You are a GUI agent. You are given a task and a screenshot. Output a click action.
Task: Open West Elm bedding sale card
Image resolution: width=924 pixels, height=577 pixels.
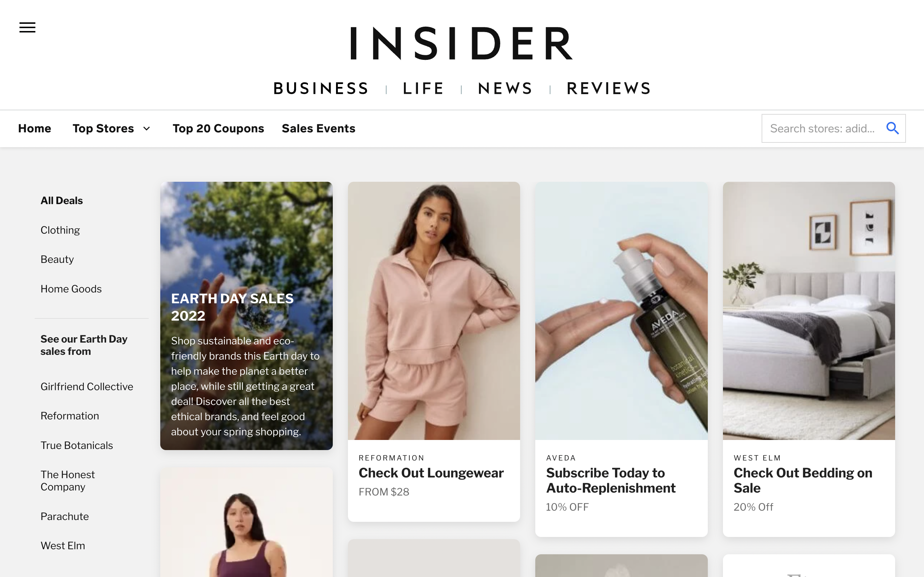pos(809,359)
